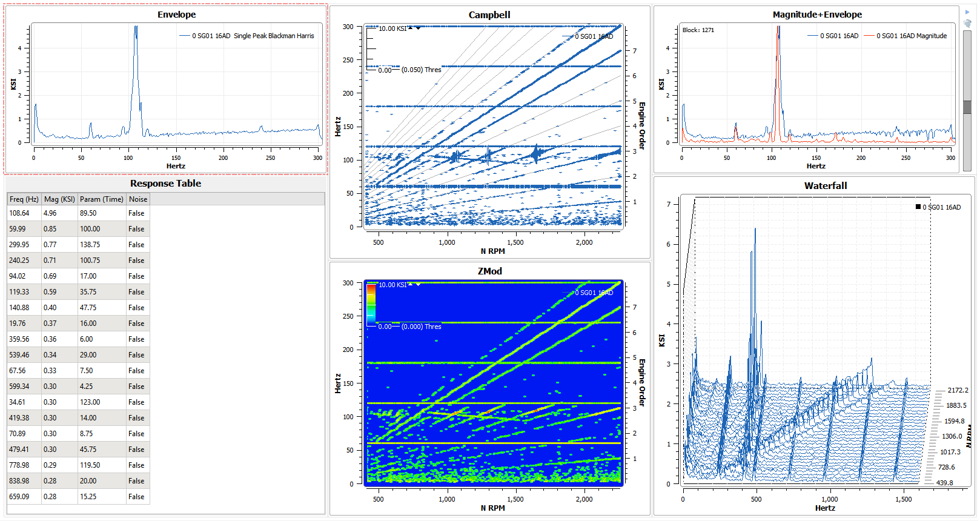Click the ZMod color scale bar

tap(371, 304)
